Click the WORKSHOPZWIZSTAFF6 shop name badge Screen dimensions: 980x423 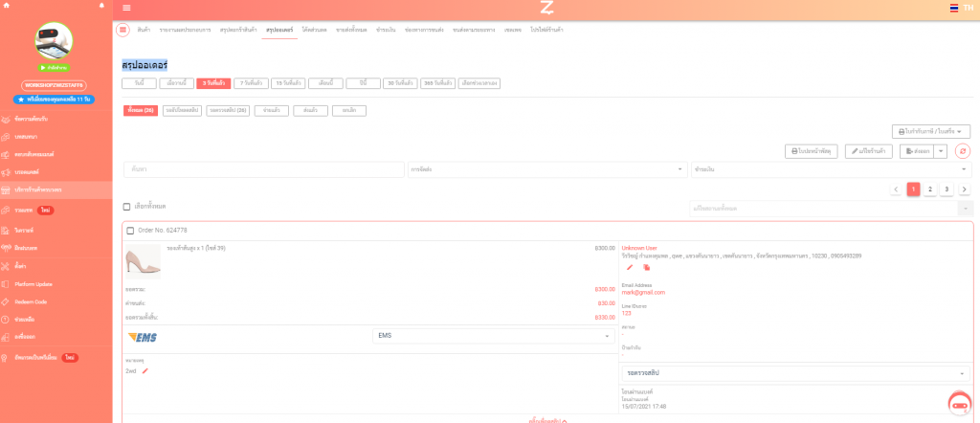coord(54,85)
